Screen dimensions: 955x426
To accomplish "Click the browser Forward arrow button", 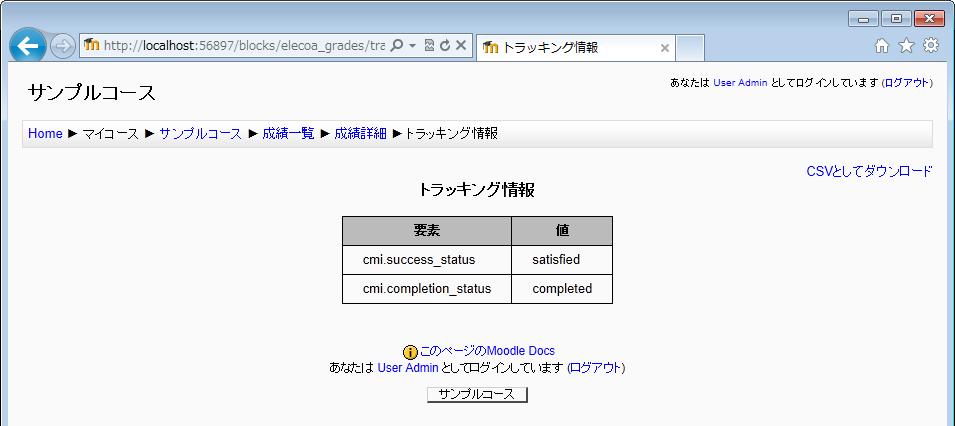I will point(62,46).
